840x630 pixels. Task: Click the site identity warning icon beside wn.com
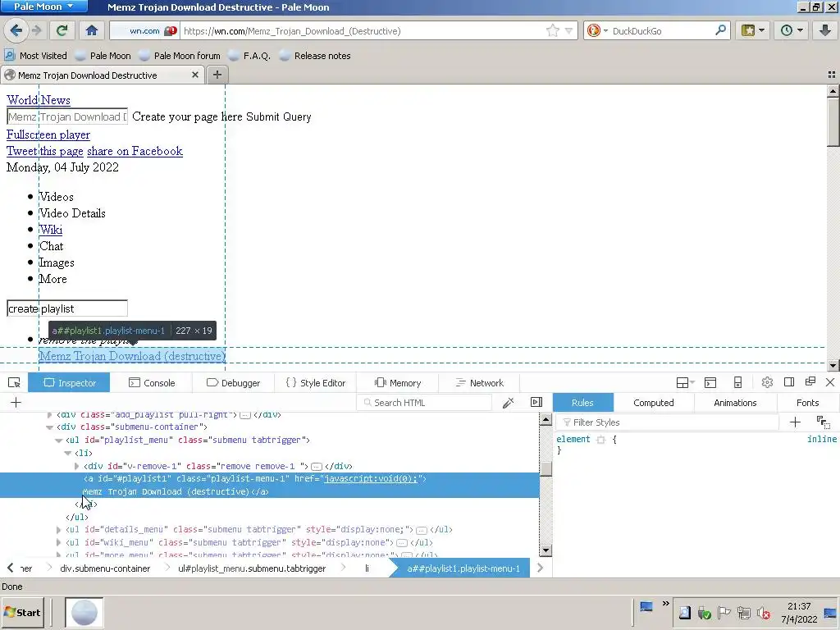click(x=171, y=31)
